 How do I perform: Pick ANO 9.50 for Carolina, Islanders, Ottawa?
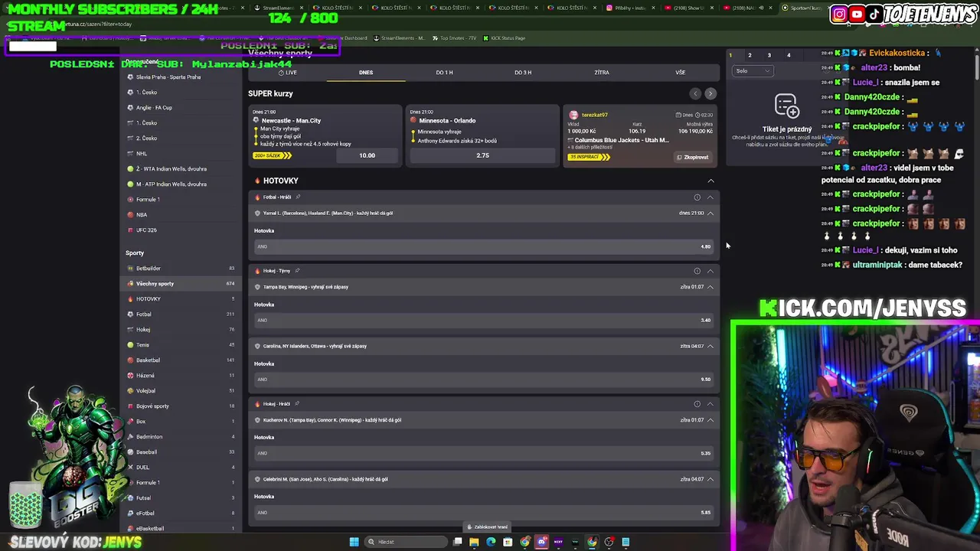(x=483, y=379)
